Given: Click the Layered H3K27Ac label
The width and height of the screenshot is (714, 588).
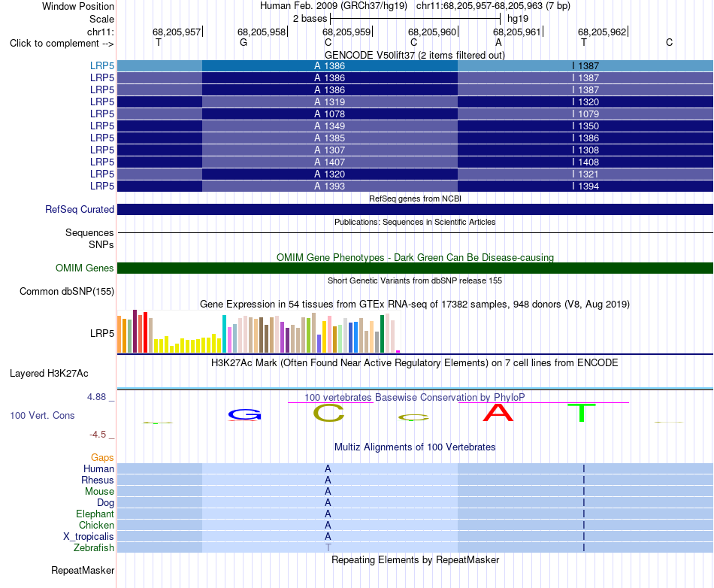Looking at the screenshot, I should (x=49, y=374).
